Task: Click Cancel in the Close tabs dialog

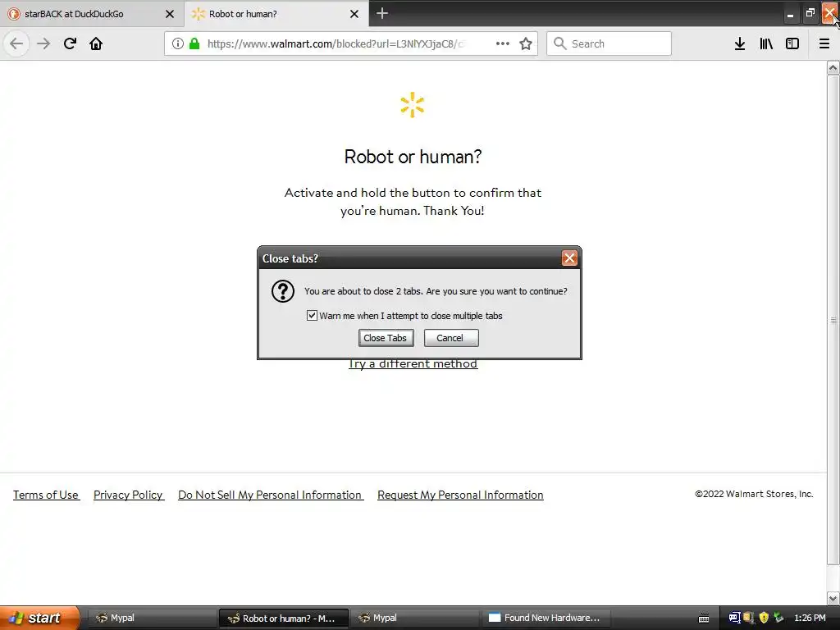Action: pyautogui.click(x=451, y=338)
